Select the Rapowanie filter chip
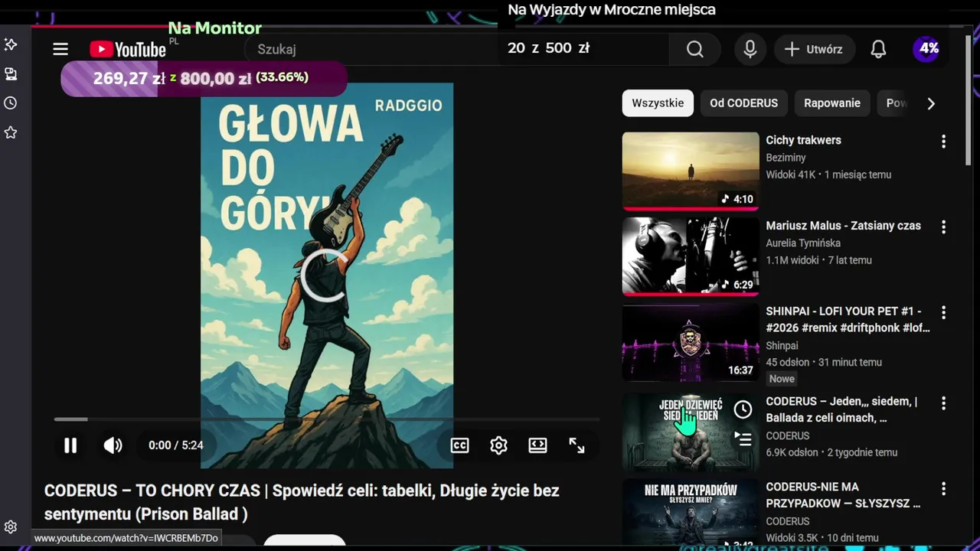The width and height of the screenshot is (980, 551). click(x=832, y=103)
